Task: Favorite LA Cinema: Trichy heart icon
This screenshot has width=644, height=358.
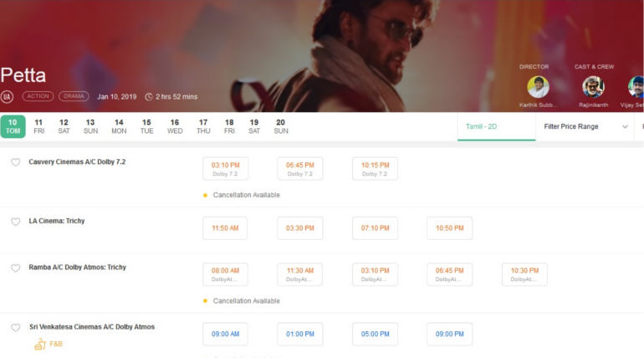Action: pyautogui.click(x=15, y=222)
